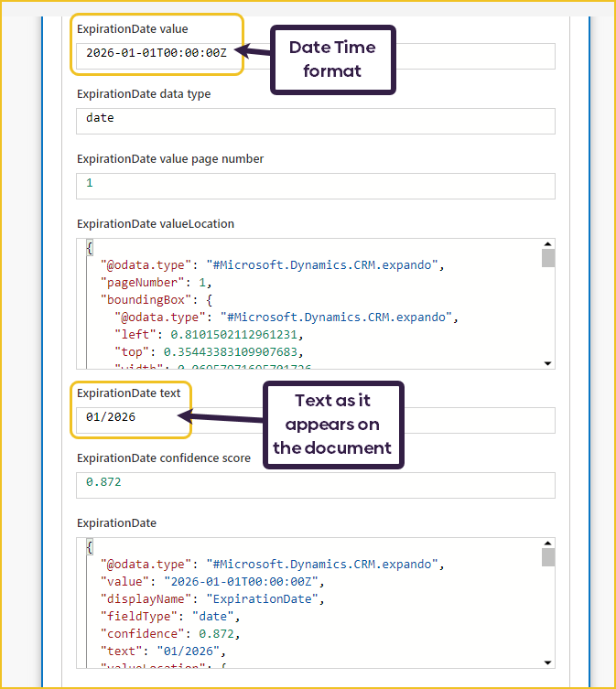Screen dimensions: 616x689
Task: Select the ExpirationDate data type field
Action: [315, 121]
